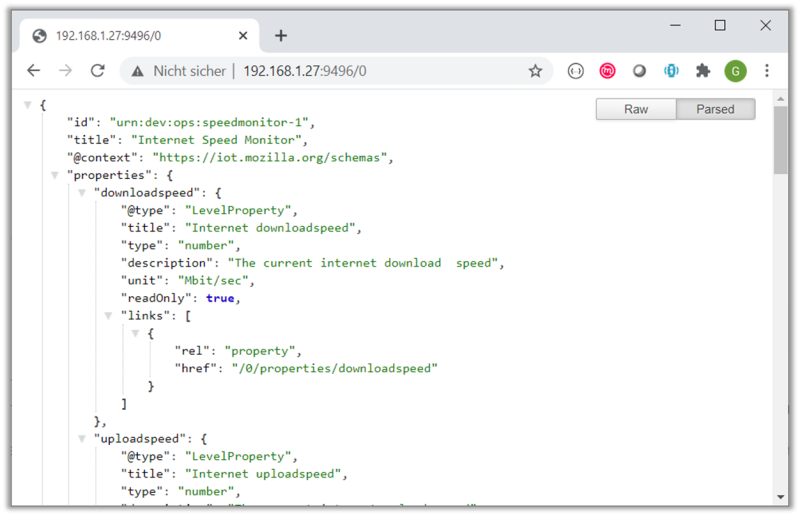The image size is (800, 516).
Task: Reload the page
Action: (x=97, y=71)
